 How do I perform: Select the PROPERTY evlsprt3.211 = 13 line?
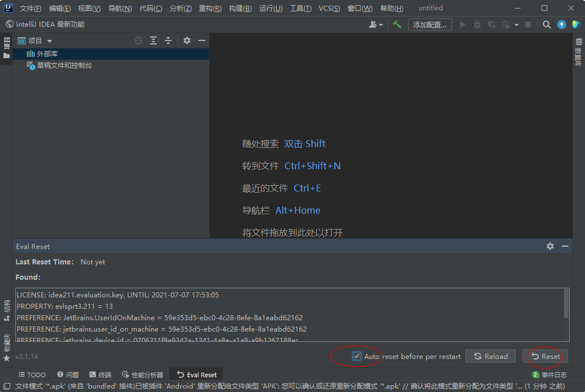coord(64,306)
